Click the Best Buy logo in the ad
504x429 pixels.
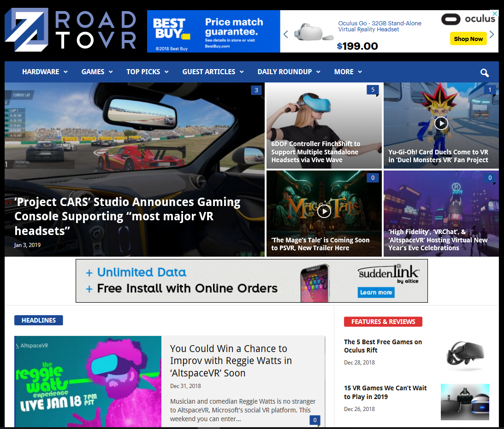pyautogui.click(x=171, y=29)
